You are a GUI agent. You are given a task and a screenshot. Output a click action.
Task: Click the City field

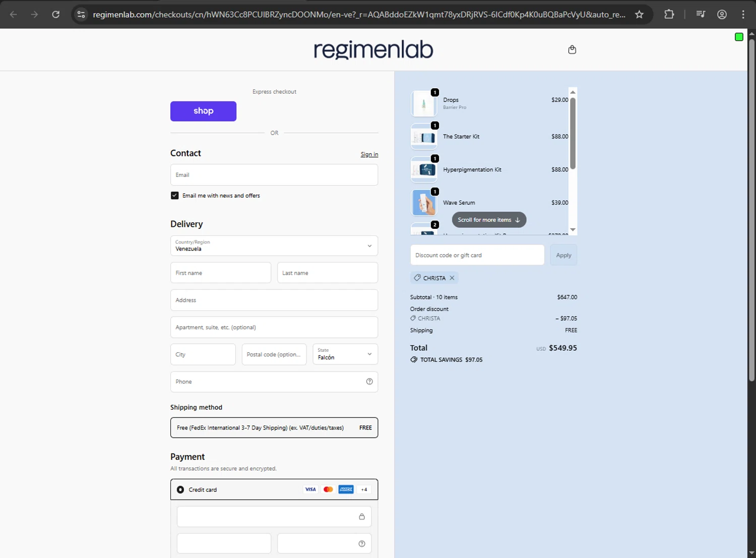point(203,354)
